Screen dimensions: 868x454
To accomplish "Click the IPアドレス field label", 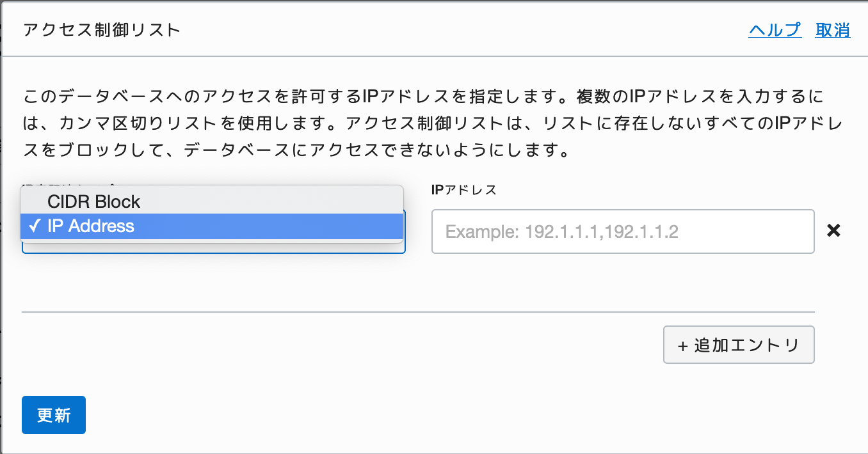I will pyautogui.click(x=464, y=190).
